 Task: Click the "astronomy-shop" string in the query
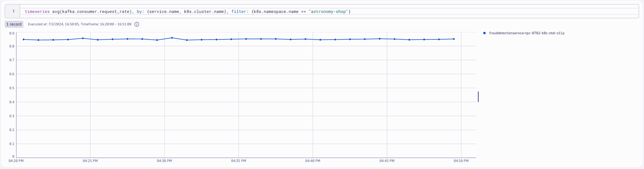(328, 12)
